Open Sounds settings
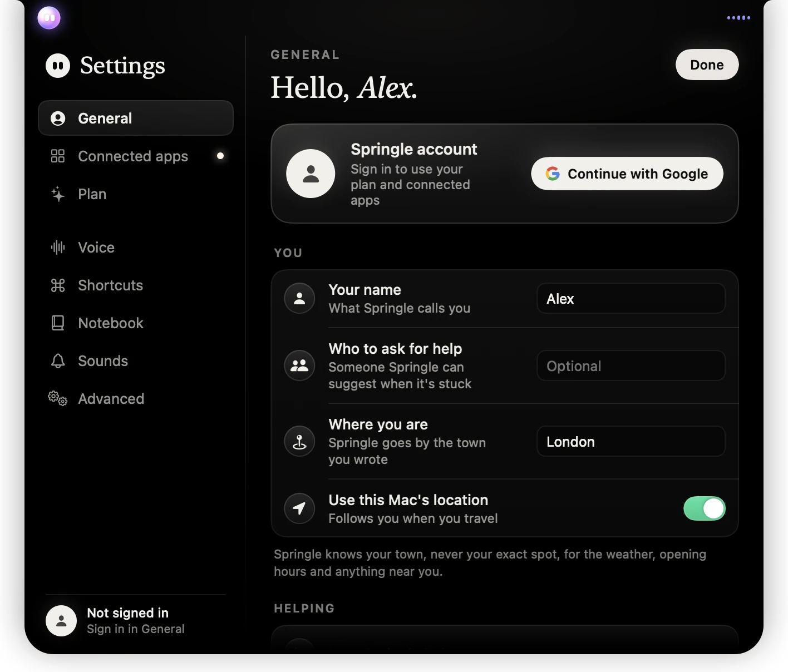Screen dimensions: 788x672 pyautogui.click(x=136, y=361)
